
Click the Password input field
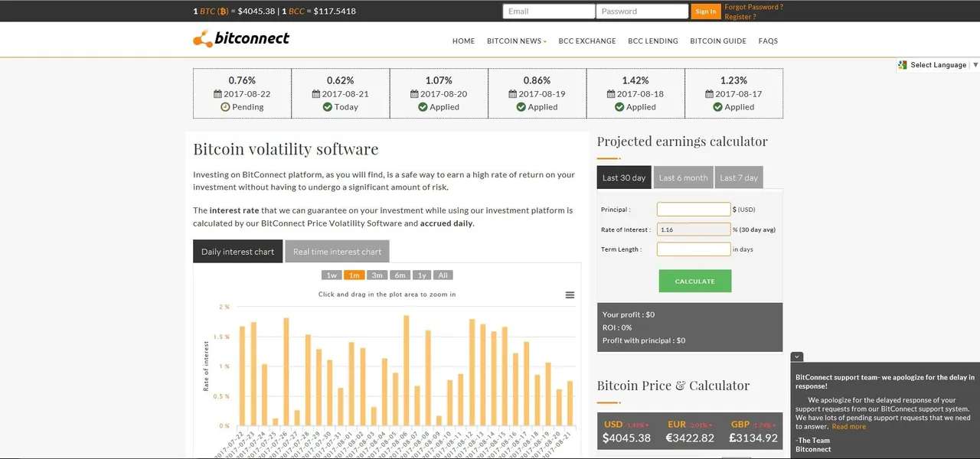(x=642, y=11)
